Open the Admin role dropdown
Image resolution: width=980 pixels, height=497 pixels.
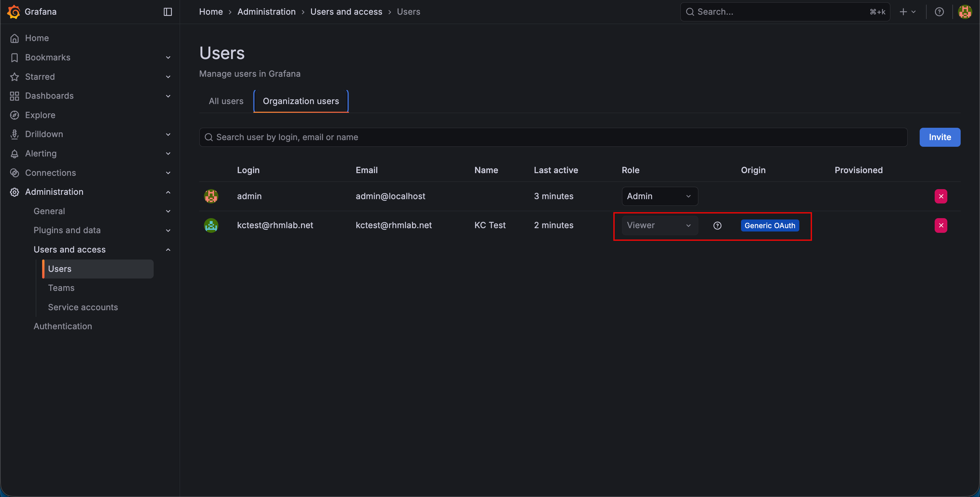[x=659, y=196]
